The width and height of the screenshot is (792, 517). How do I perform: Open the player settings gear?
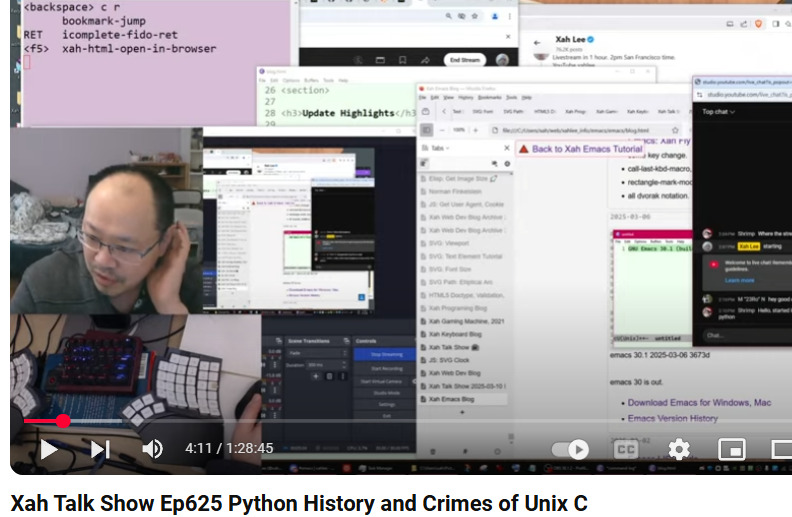click(x=679, y=449)
